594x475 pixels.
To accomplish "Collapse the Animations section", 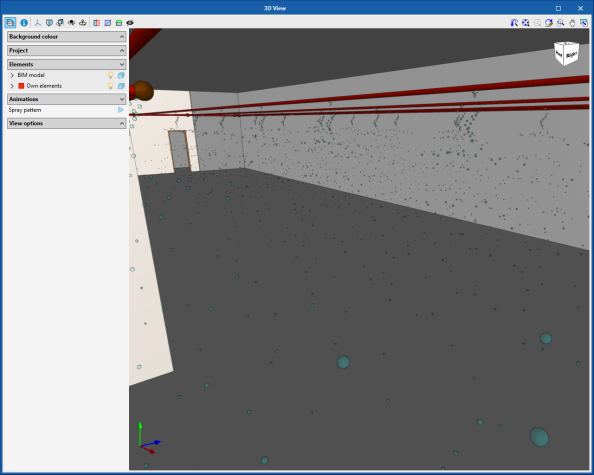I will click(67, 99).
